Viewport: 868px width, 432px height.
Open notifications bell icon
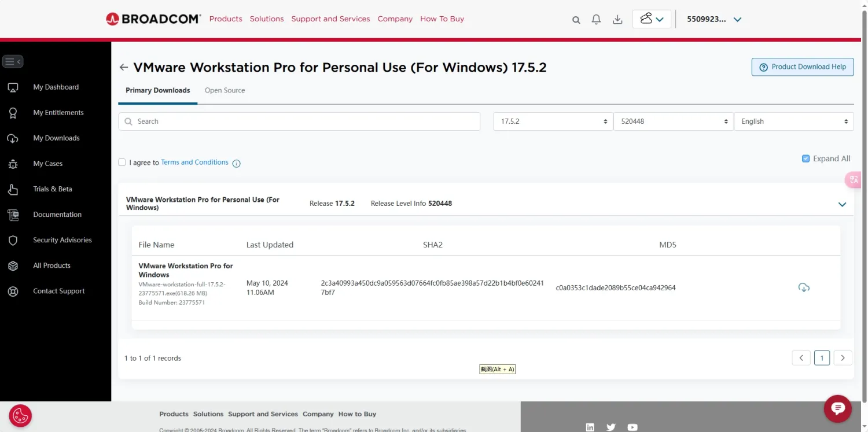(596, 20)
